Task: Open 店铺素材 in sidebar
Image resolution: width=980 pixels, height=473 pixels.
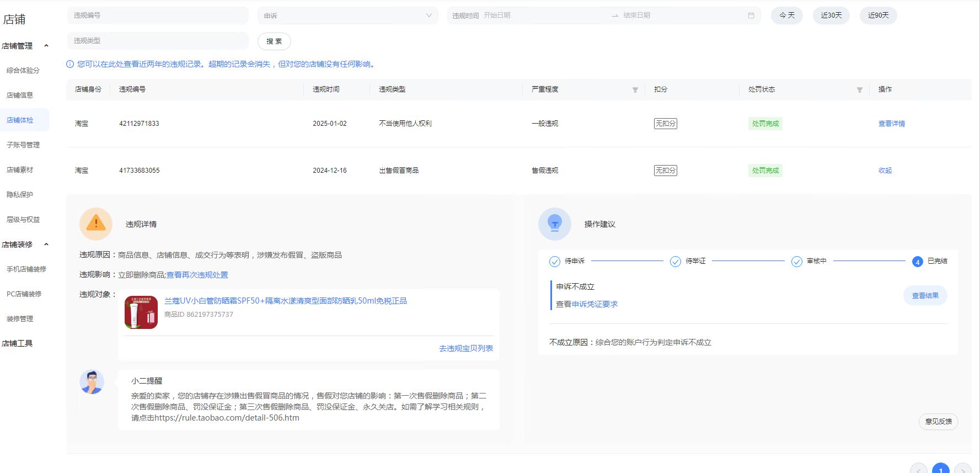Action: pos(20,170)
